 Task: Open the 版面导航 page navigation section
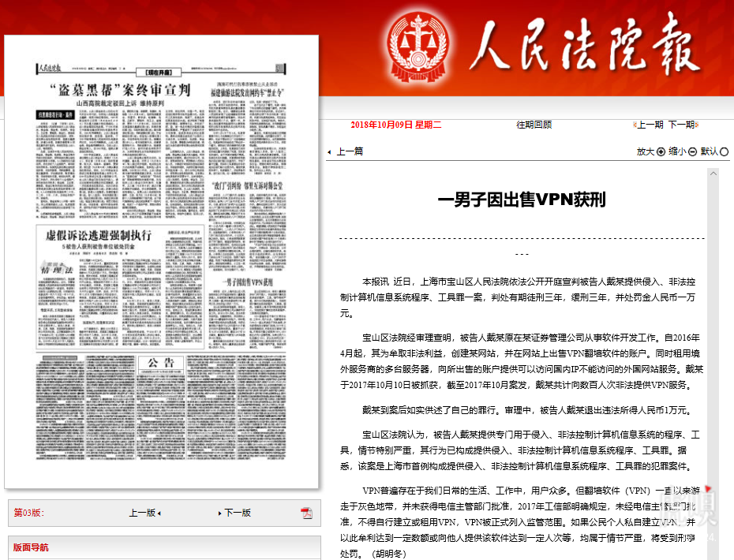coord(31,547)
